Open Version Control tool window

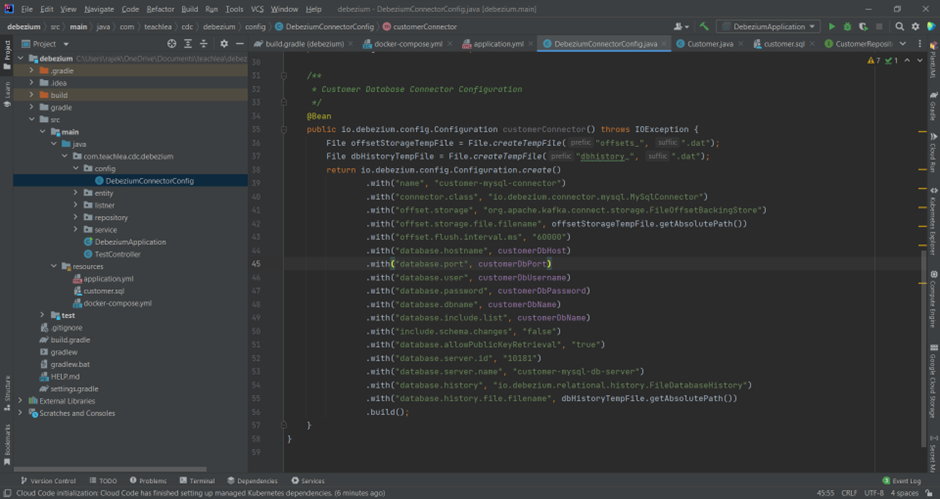pyautogui.click(x=48, y=480)
